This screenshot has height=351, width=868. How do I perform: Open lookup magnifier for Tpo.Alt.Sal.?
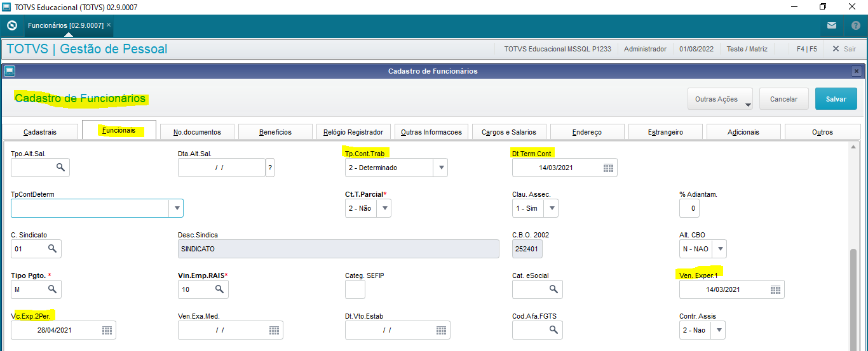coord(60,168)
